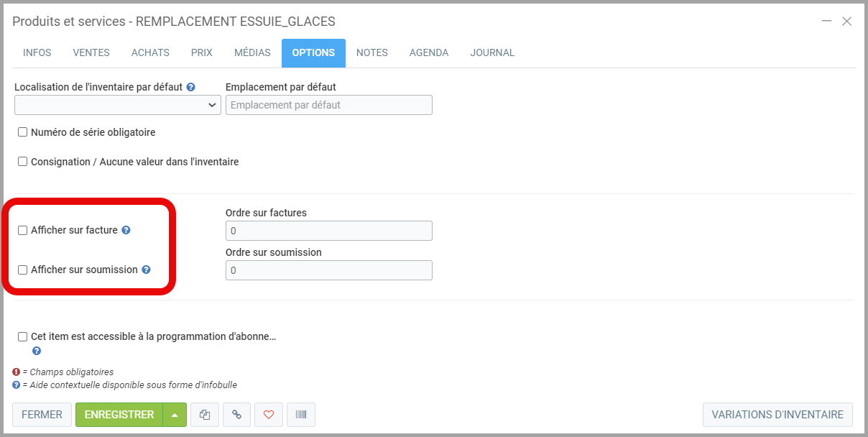868x437 pixels.
Task: Expand the arrow beside the Enregistrer button
Action: 175,415
